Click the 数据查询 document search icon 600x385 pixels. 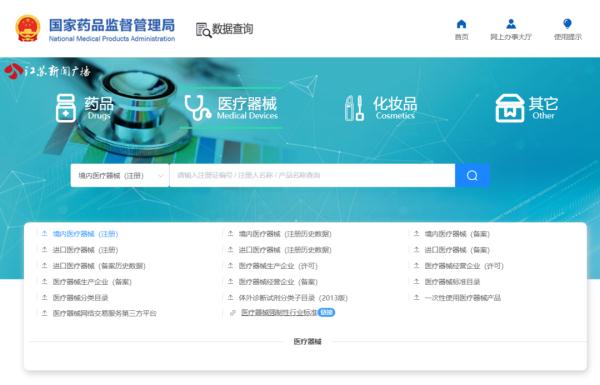204,30
